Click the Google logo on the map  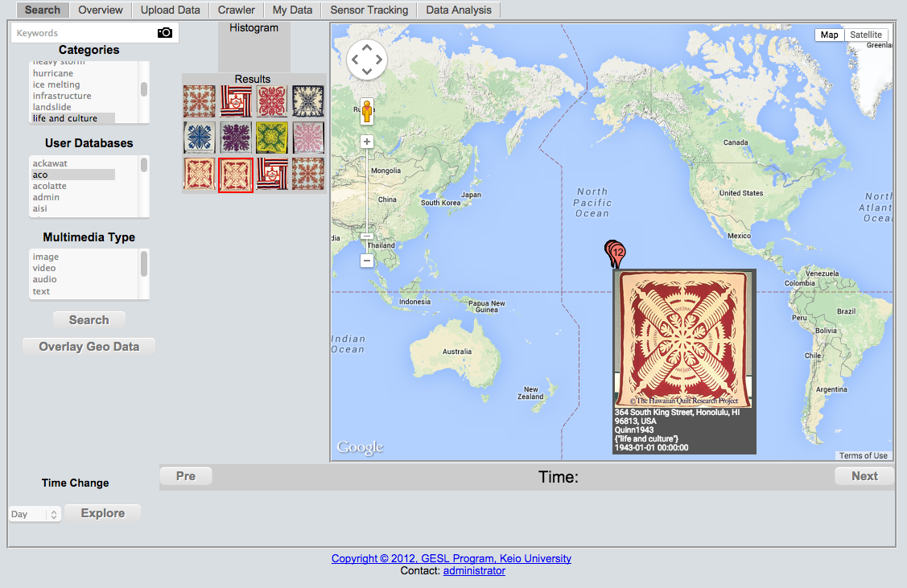coord(360,448)
